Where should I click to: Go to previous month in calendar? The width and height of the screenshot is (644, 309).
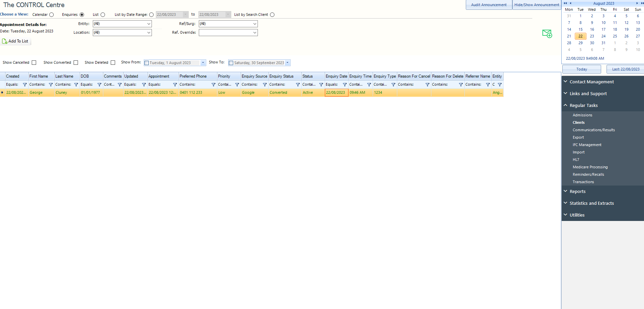570,3
